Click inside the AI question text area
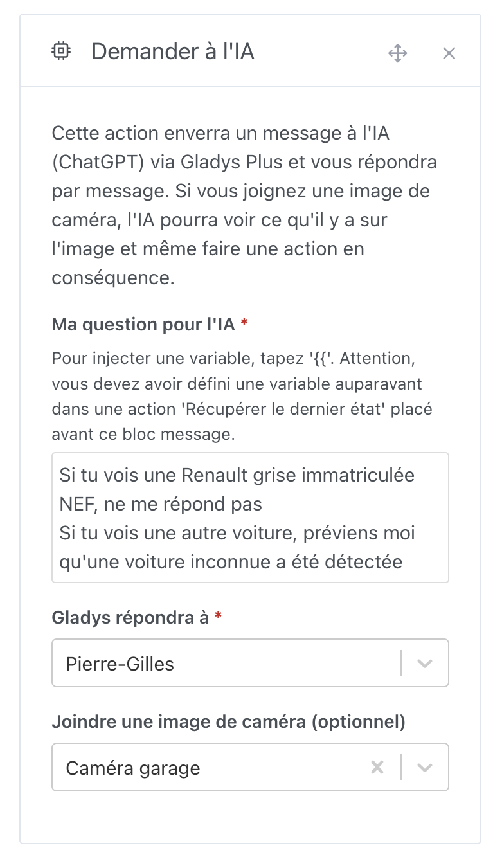The height and width of the screenshot is (868, 504). [250, 518]
